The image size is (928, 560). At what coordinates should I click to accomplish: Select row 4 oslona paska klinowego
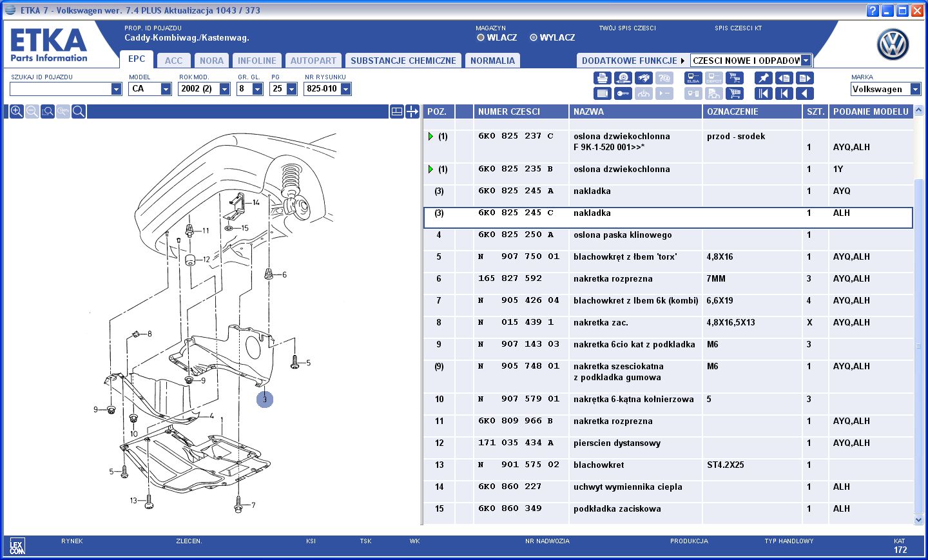coord(668,240)
